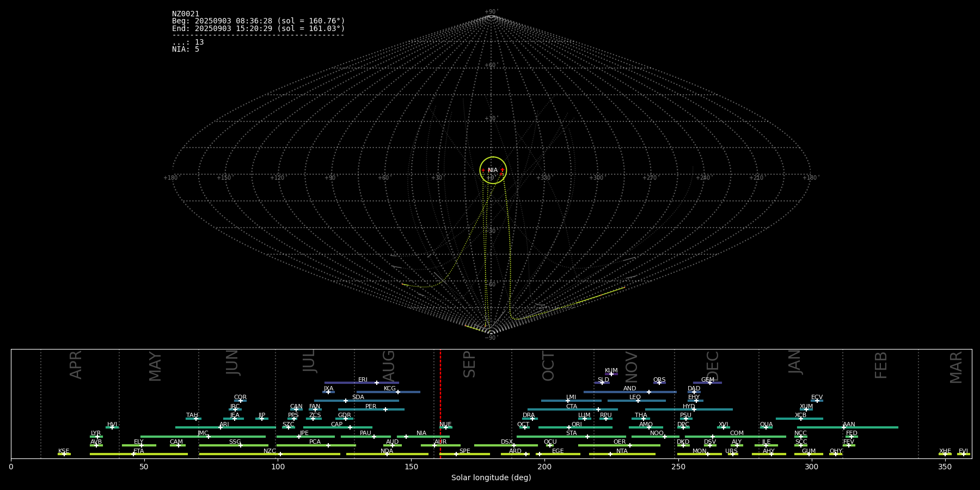Click the ERI shower label

tap(363, 380)
